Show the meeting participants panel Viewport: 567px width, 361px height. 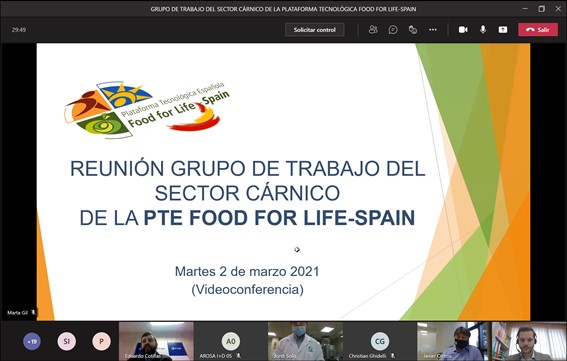373,30
